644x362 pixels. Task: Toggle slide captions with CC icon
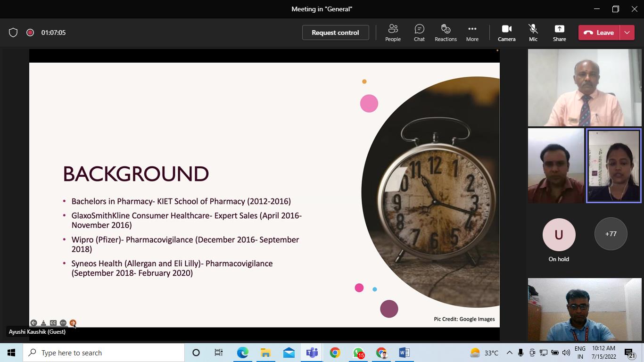pos(53,323)
